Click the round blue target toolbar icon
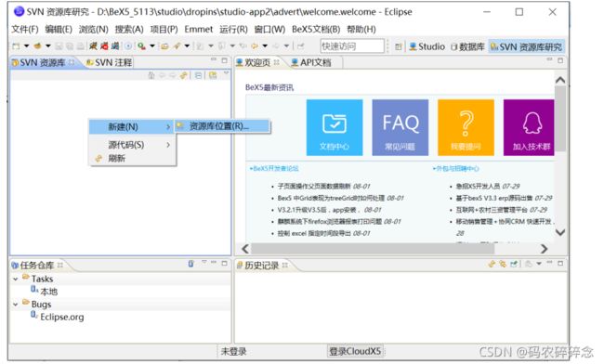The width and height of the screenshot is (604, 364). coord(128,46)
